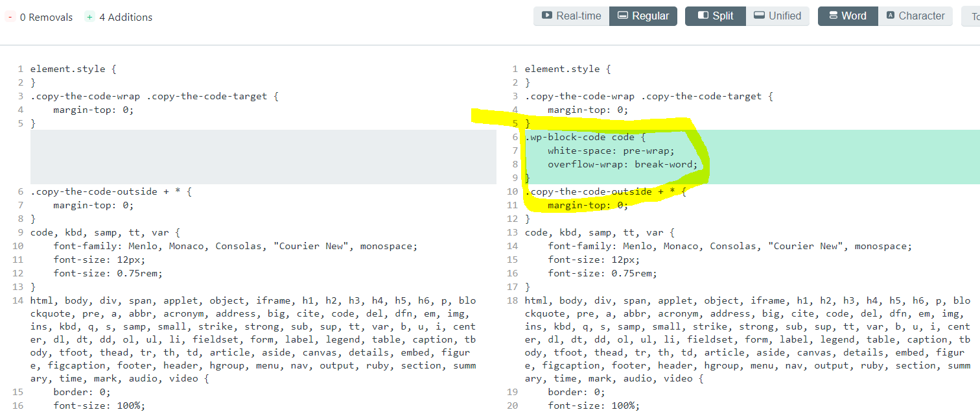This screenshot has width=980, height=412.
Task: Click right pane 'border: 0;' line
Action: tap(576, 392)
